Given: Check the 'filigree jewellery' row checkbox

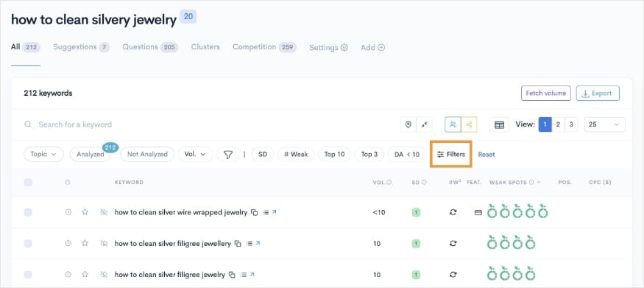Looking at the screenshot, I should (x=28, y=244).
